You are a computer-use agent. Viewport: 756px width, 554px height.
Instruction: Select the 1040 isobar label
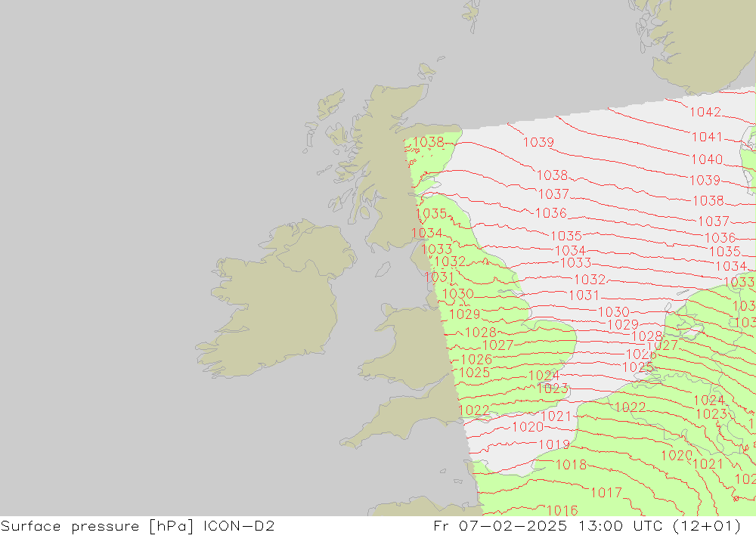pos(707,159)
